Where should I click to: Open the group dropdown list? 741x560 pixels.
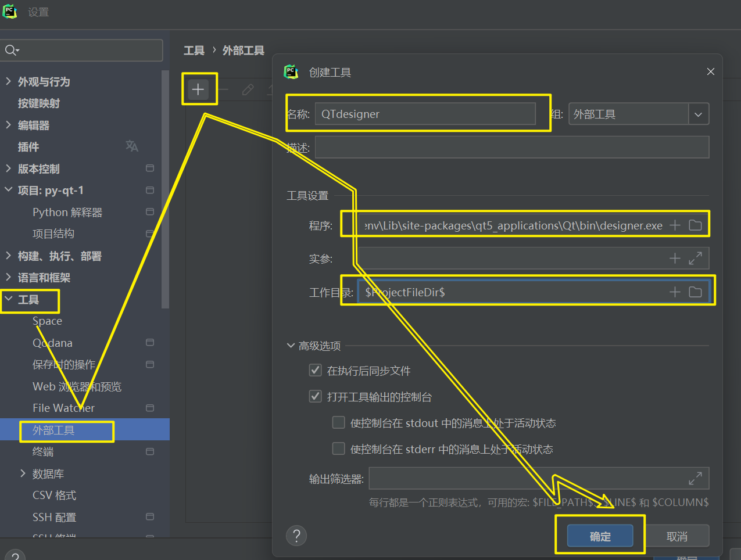tap(698, 114)
